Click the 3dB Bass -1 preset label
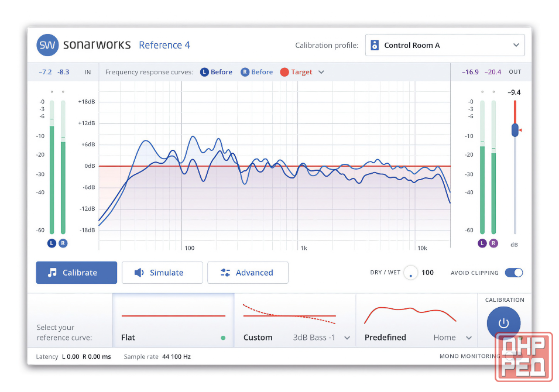The width and height of the screenshot is (559, 392). 314,338
